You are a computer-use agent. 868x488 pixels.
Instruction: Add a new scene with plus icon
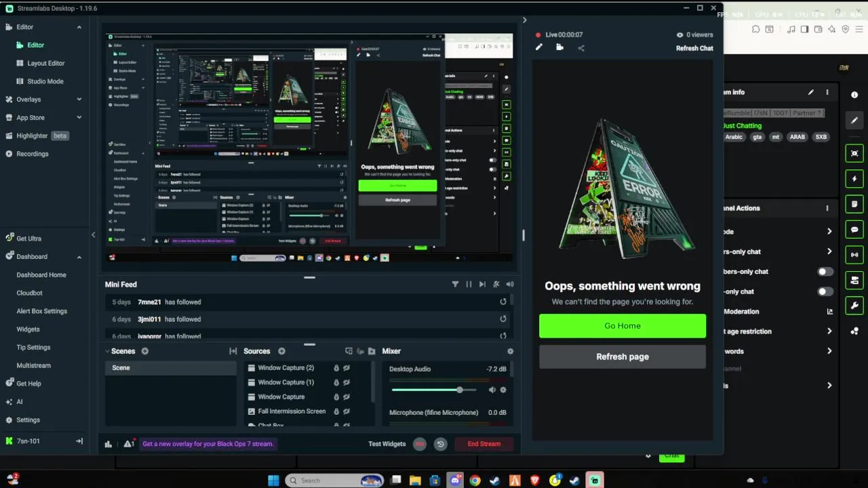[144, 351]
